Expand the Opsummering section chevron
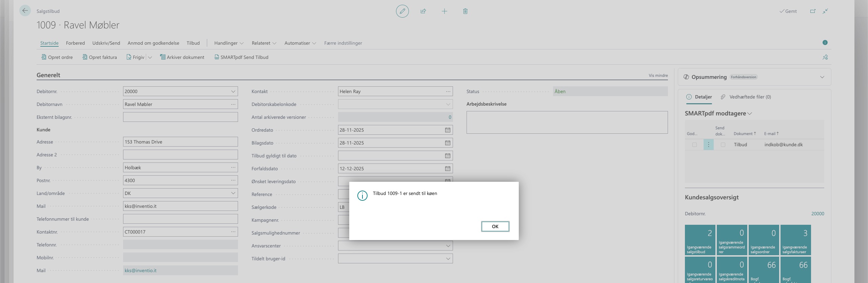Image resolution: width=868 pixels, height=283 pixels. coord(822,77)
